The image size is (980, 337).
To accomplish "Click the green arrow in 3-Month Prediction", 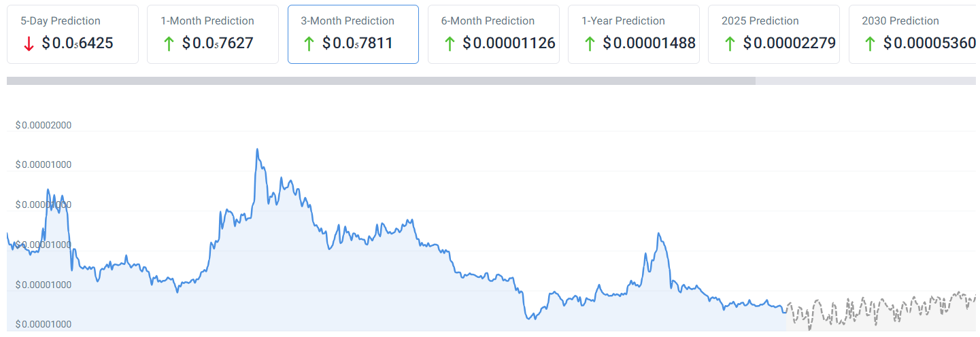I will click(x=309, y=44).
